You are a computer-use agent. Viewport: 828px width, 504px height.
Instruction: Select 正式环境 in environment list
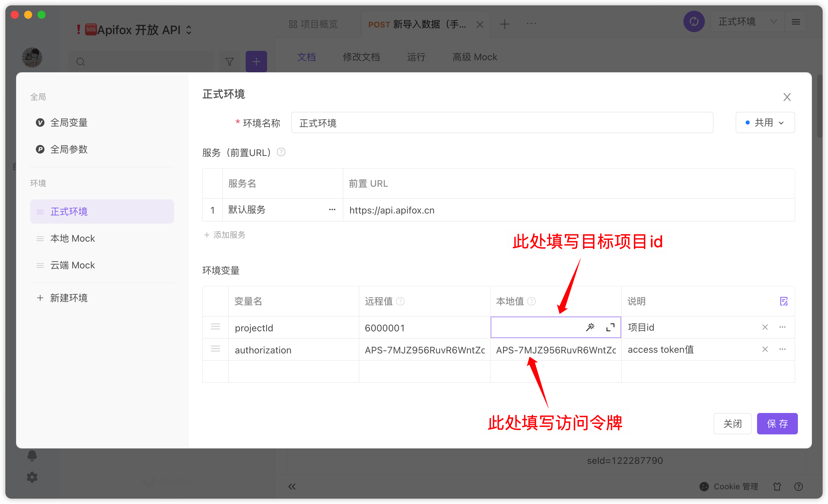(x=102, y=212)
